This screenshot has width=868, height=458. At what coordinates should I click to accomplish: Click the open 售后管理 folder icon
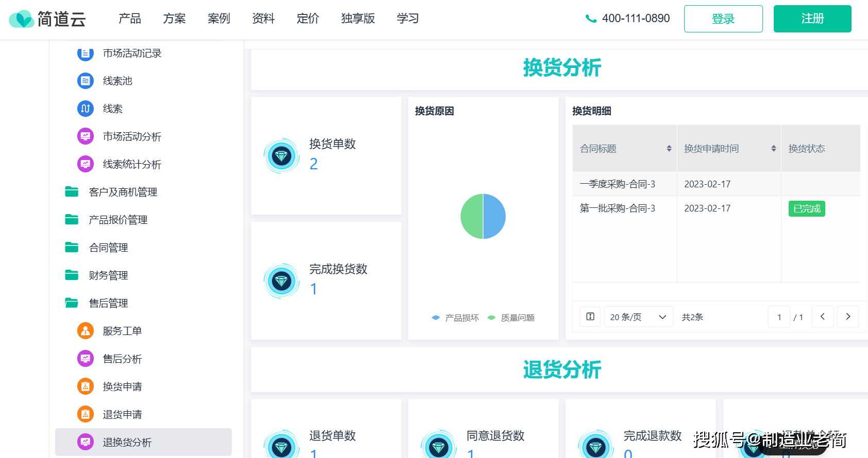72,303
